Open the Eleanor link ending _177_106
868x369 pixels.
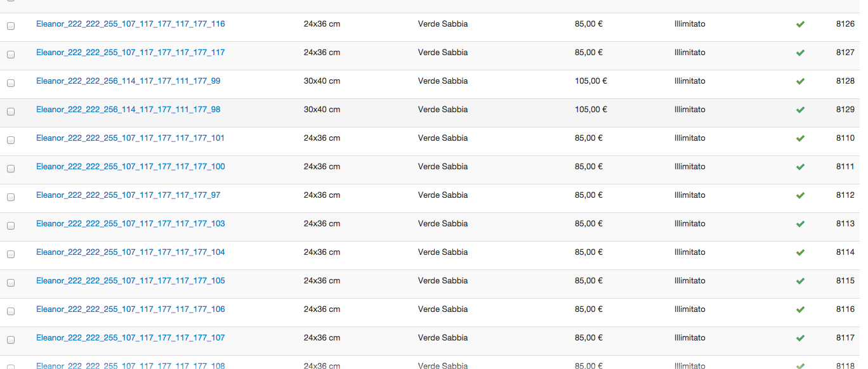[130, 309]
